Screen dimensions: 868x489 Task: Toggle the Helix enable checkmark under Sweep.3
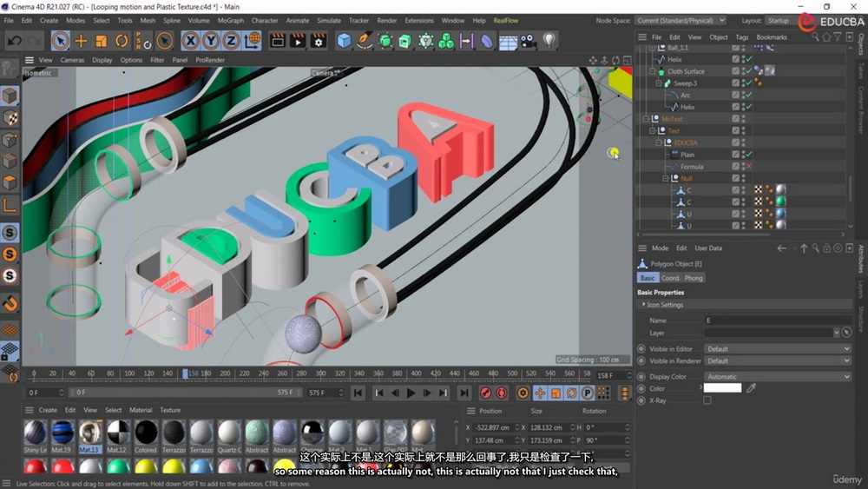coord(748,107)
